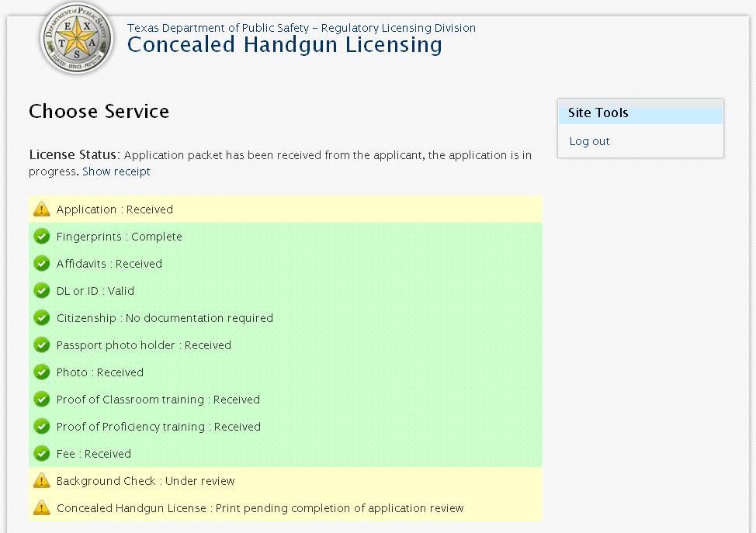Log out from Site Tools

(x=589, y=141)
